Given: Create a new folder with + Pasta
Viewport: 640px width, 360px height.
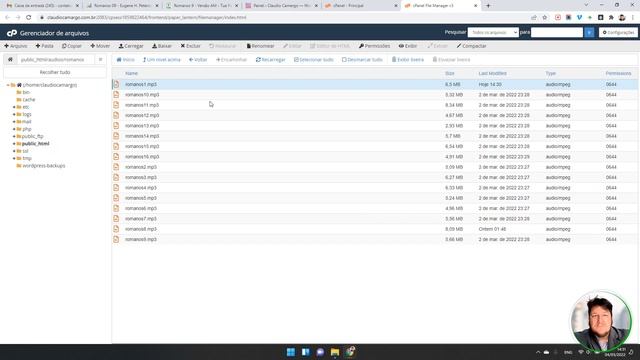Looking at the screenshot, I should 44,46.
